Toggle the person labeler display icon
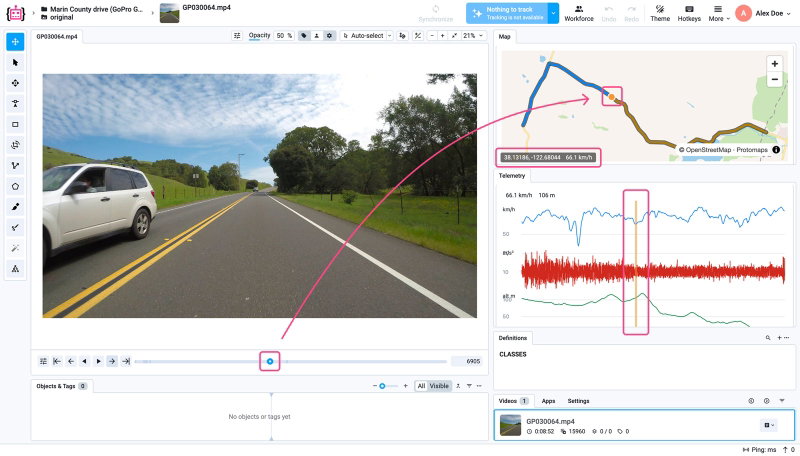This screenshot has width=800, height=456. [x=316, y=36]
